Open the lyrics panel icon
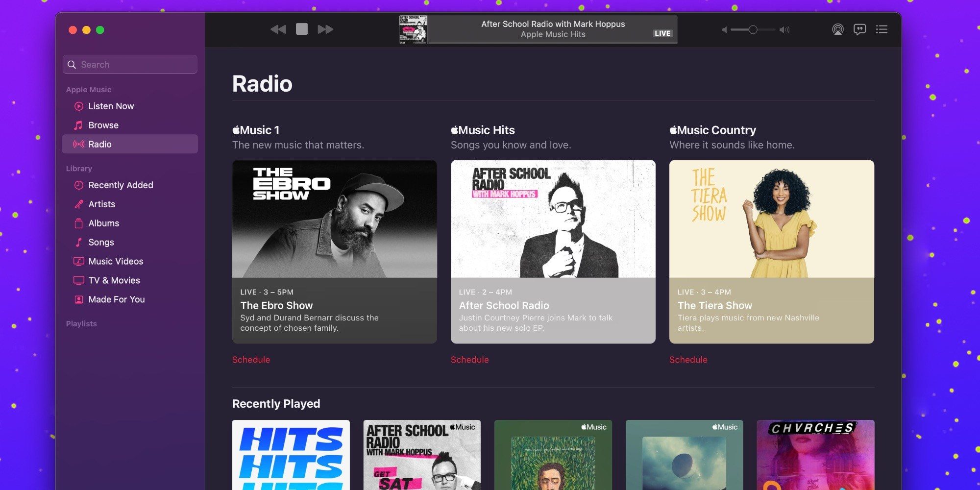This screenshot has height=490, width=980. [859, 29]
